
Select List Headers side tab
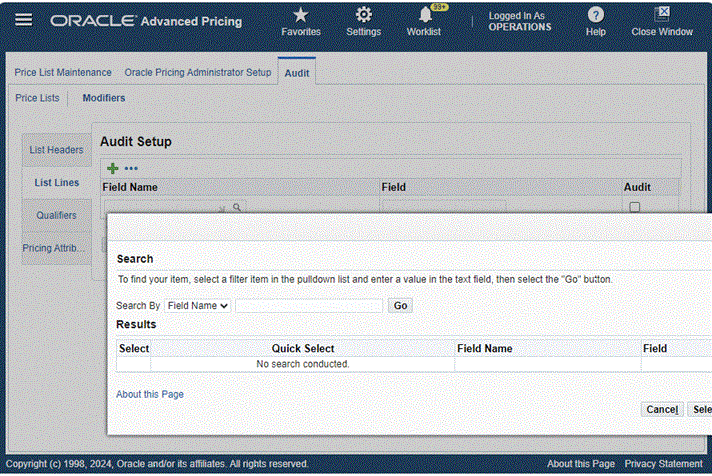pyautogui.click(x=57, y=150)
